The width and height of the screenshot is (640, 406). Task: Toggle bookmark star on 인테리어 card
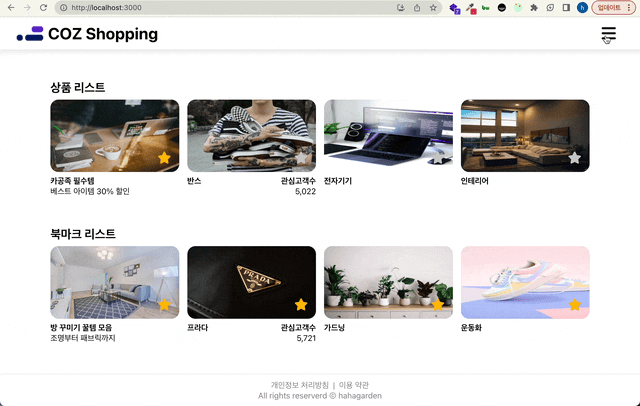click(574, 158)
